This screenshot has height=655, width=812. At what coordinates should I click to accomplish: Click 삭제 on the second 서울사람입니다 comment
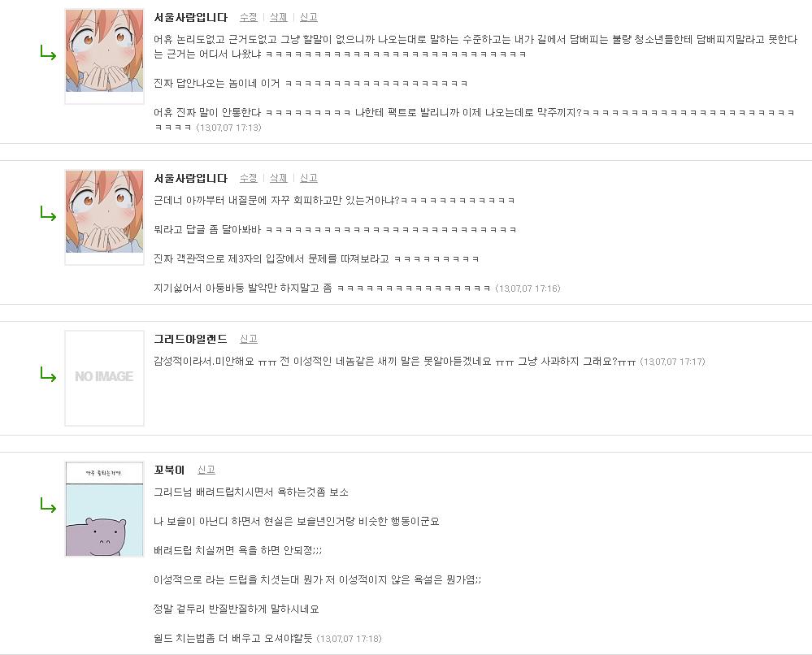point(279,178)
